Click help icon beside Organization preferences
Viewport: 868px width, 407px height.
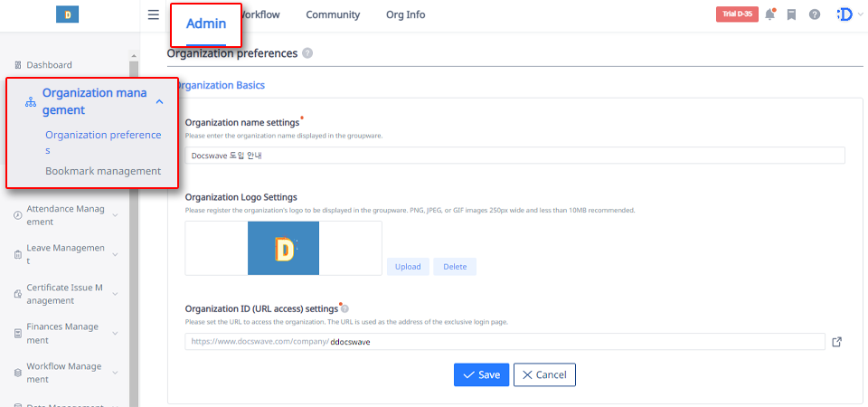point(307,53)
